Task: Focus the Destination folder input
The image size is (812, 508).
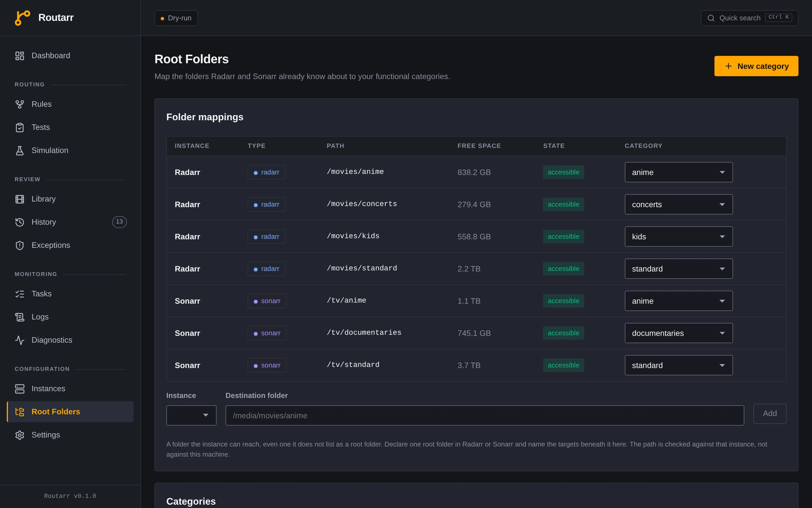Action: click(484, 415)
